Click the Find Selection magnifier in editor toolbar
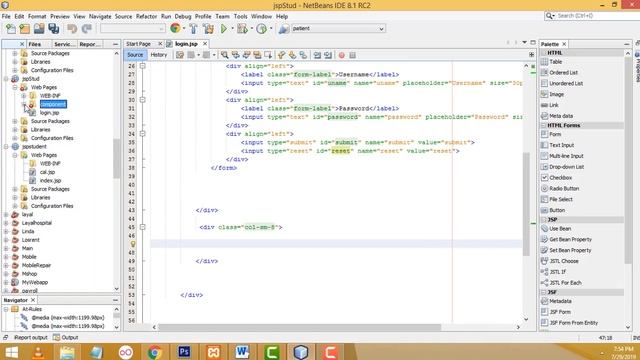 pyautogui.click(x=224, y=55)
